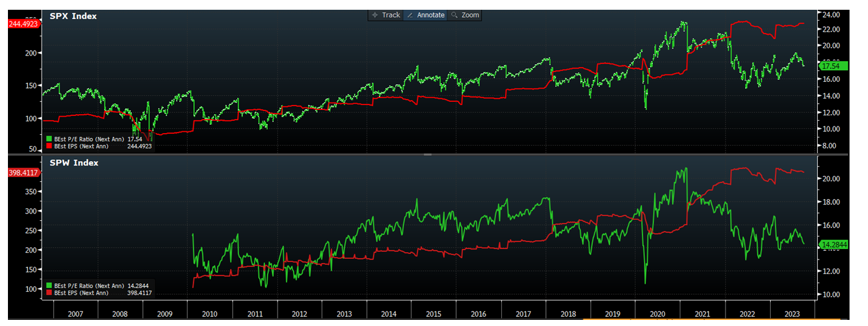
Task: Select the red 398.4117 axis value tag
Action: tap(24, 173)
